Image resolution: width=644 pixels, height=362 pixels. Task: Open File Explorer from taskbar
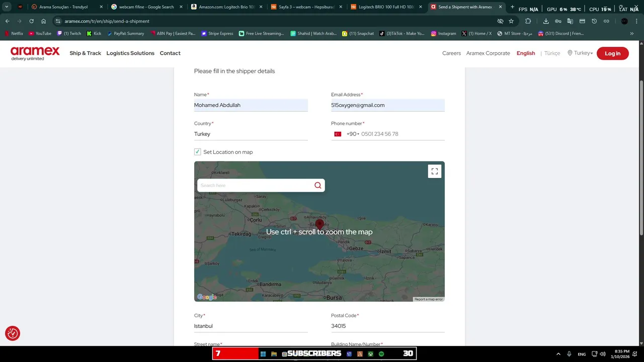tap(274, 354)
